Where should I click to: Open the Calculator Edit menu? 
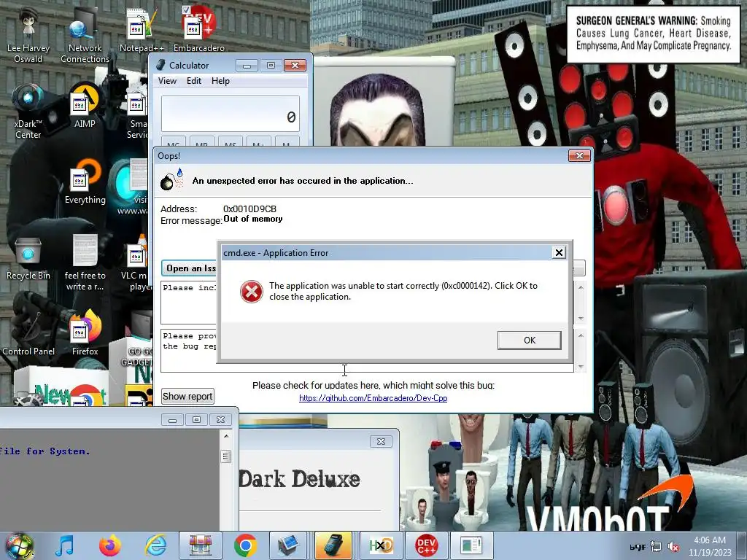pos(193,81)
